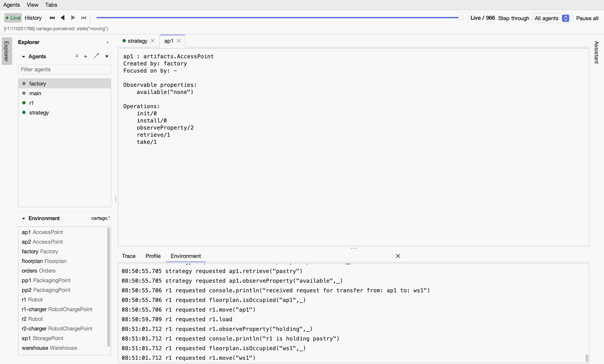604x364 pixels.
Task: Open the Trace panel tab
Action: (129, 256)
